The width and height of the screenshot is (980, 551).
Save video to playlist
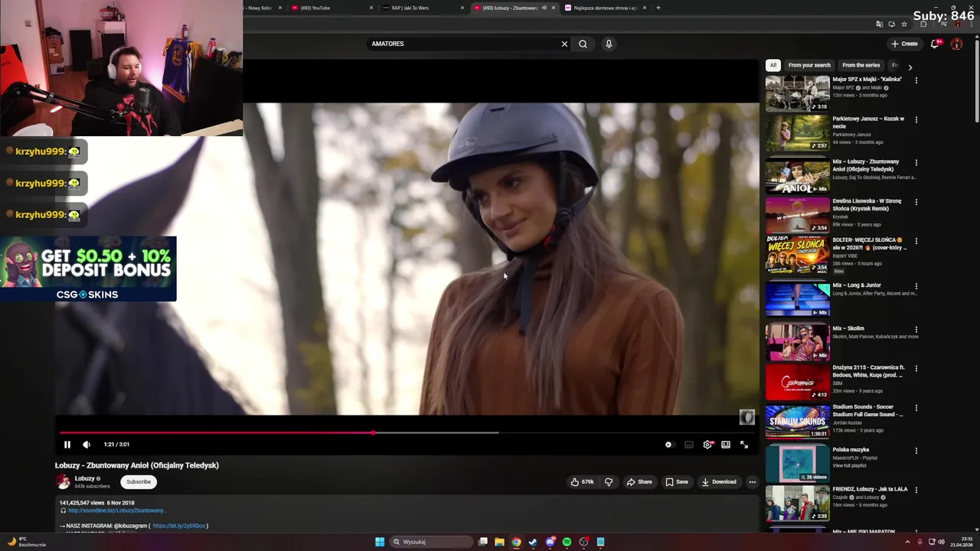677,482
